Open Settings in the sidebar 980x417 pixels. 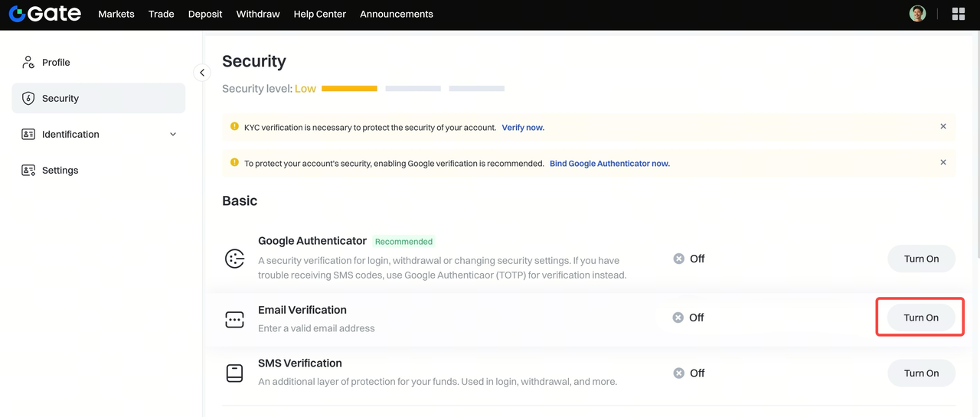coord(60,171)
